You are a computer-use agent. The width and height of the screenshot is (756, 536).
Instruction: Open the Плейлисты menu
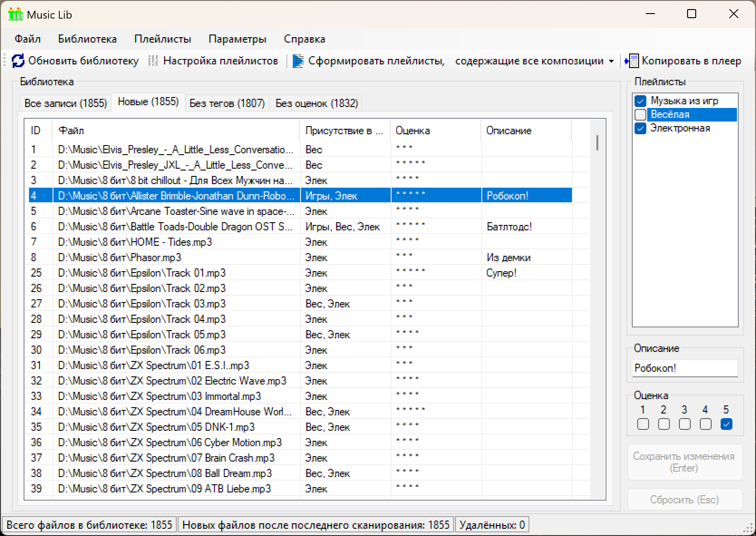[163, 39]
